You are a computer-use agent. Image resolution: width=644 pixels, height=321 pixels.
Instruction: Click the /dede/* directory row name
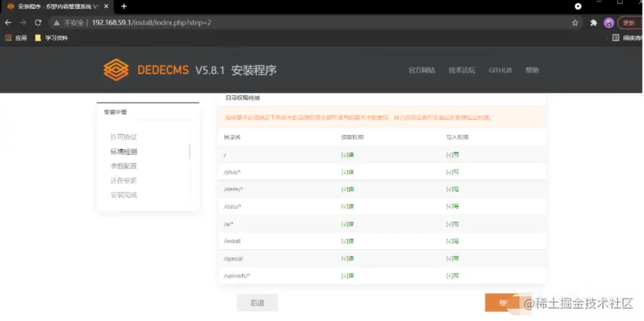tap(233, 189)
